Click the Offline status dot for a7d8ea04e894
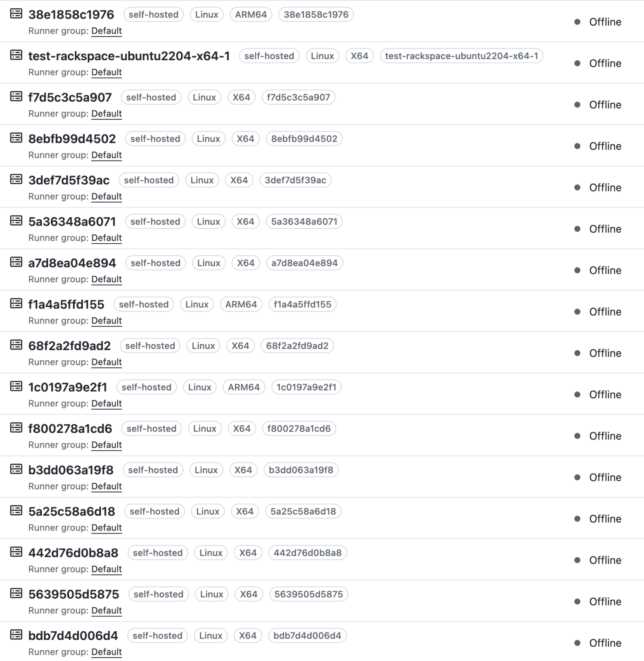This screenshot has width=644, height=661. click(x=577, y=270)
